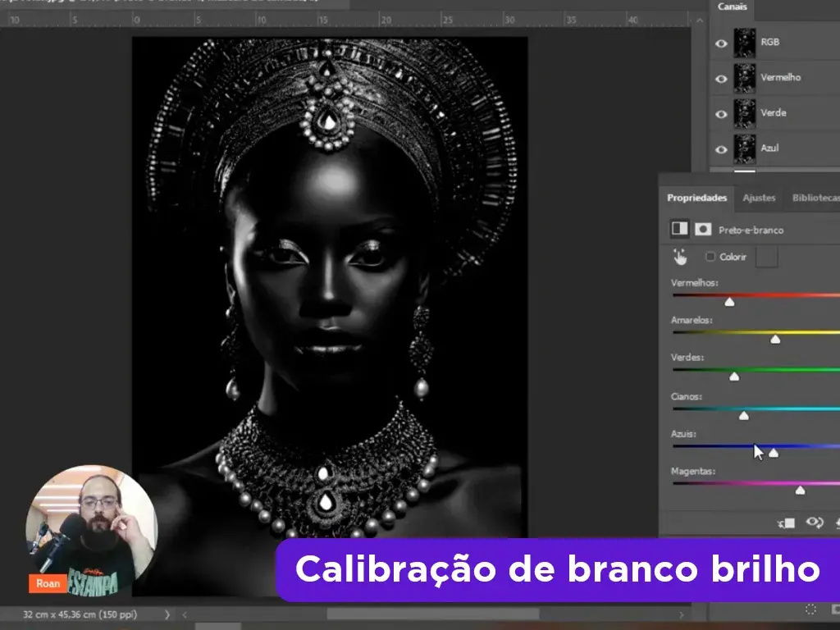Click the left arrow beside the hand tool
Viewport: 840px width, 630px height.
coord(676,249)
